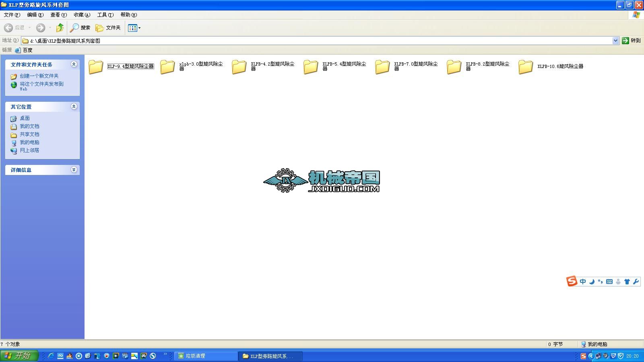Toggle the soft keyboard on IME bar
This screenshot has width=644, height=362.
[x=609, y=282]
